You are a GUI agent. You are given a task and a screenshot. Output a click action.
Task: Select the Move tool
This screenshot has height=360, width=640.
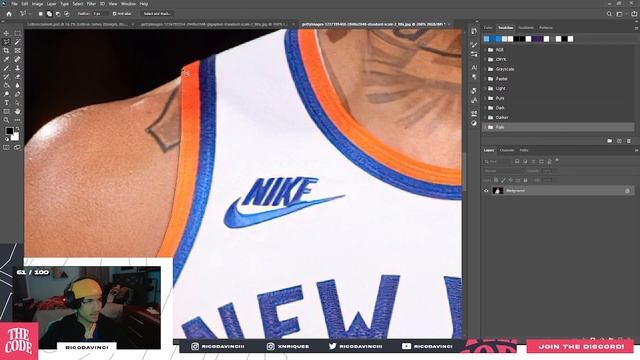pyautogui.click(x=6, y=33)
